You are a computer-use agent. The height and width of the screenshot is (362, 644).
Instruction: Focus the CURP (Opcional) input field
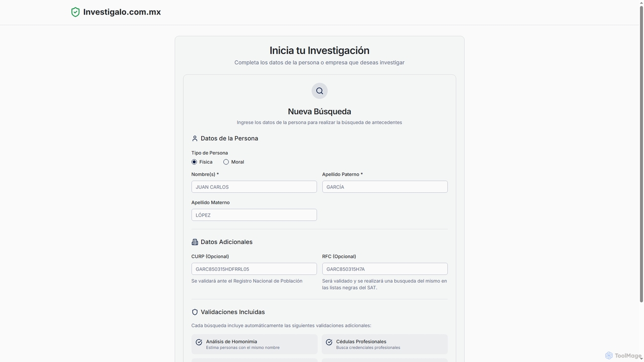click(254, 269)
